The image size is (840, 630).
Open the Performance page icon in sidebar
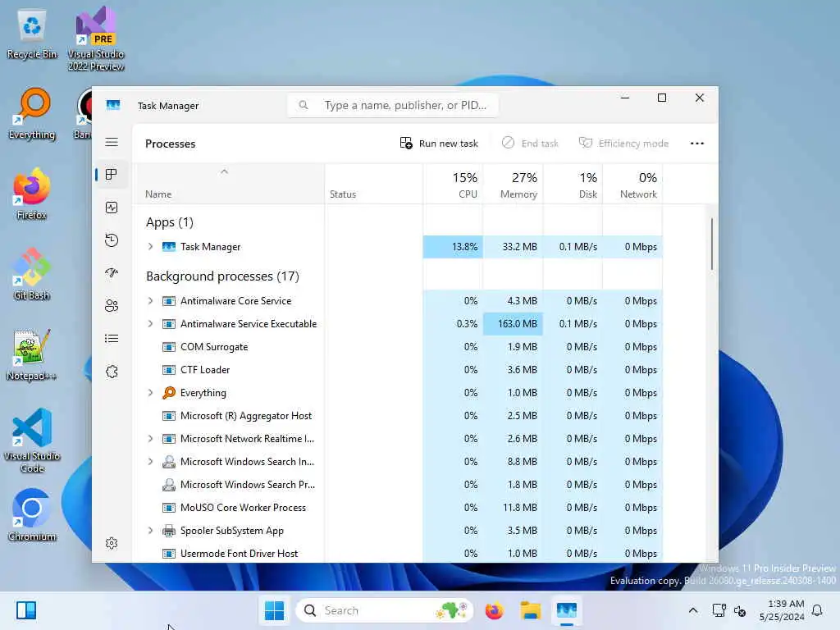coord(112,208)
